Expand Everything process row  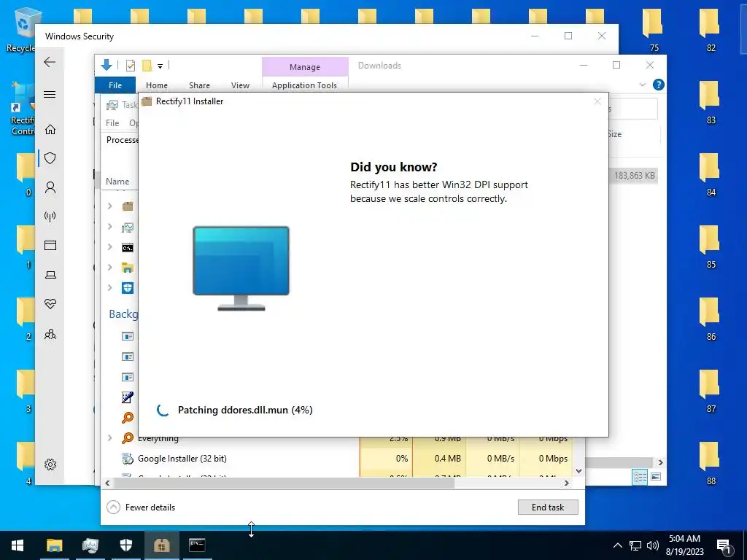point(110,437)
